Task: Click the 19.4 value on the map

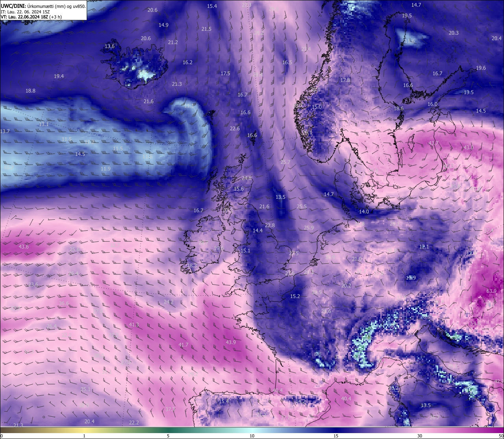Action: (59, 76)
